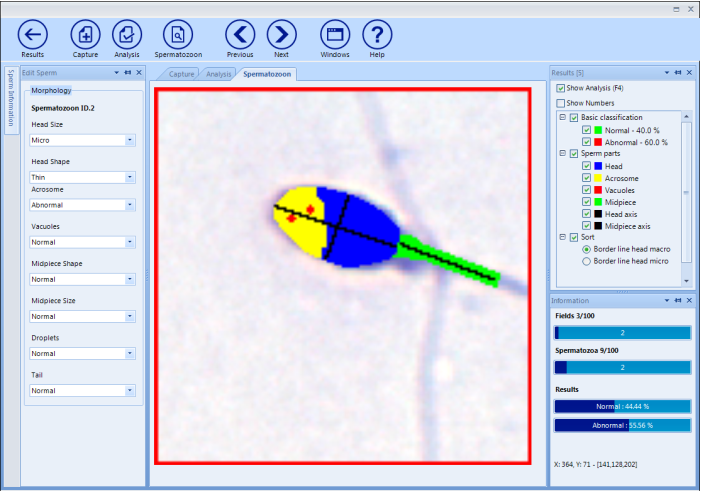Close the Edit Sperm panel

(x=139, y=72)
